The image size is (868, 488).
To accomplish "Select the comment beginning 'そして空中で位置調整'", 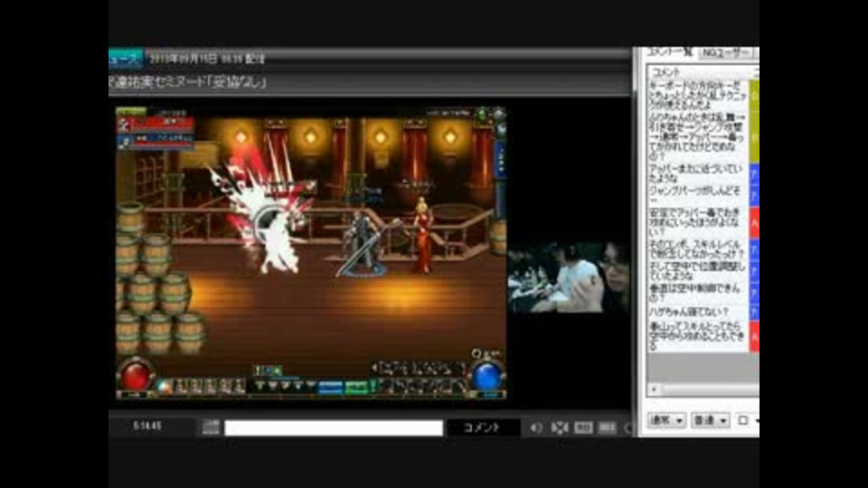I will click(x=699, y=271).
